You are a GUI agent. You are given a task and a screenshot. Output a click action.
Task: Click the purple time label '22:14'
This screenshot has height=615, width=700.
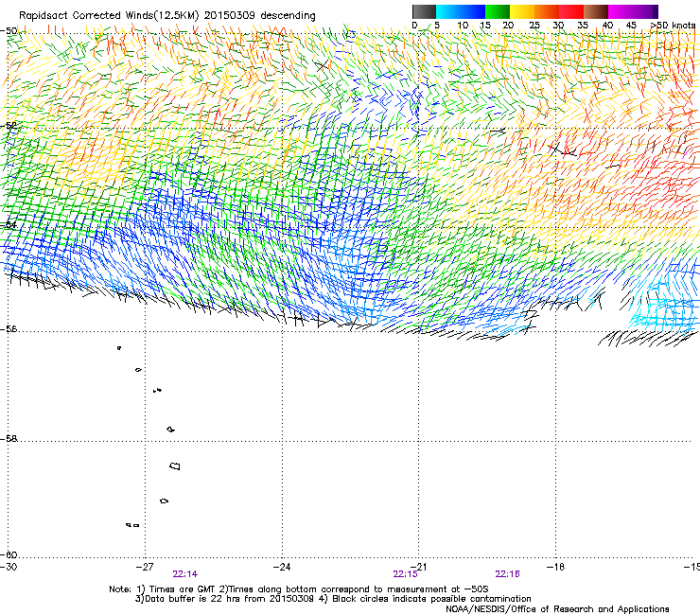185,574
